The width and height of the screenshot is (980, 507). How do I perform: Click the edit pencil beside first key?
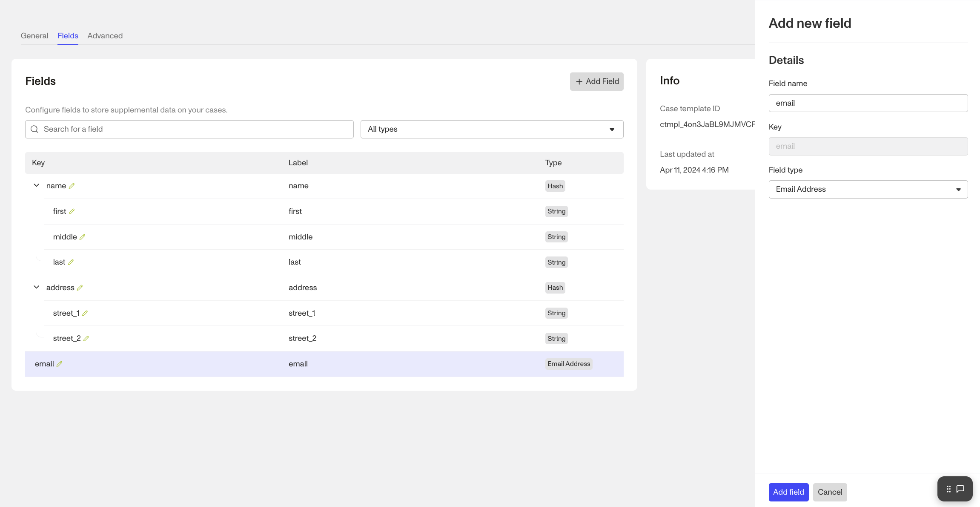(72, 211)
